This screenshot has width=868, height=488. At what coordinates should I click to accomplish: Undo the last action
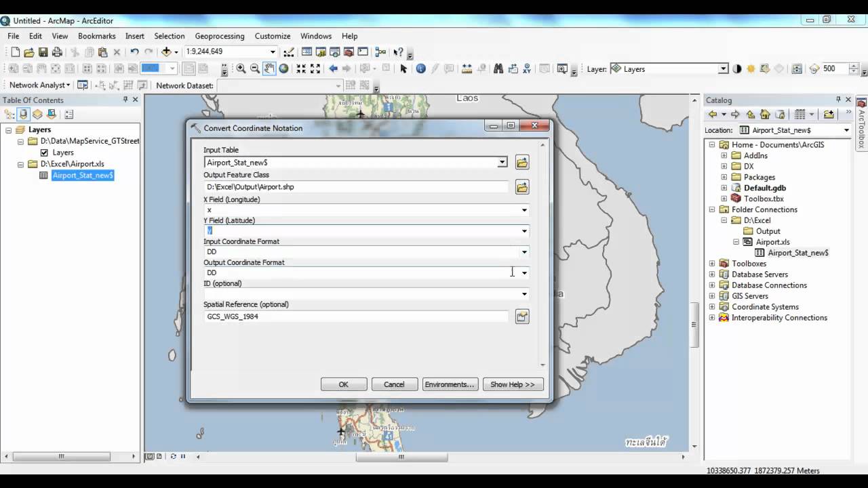coord(134,52)
